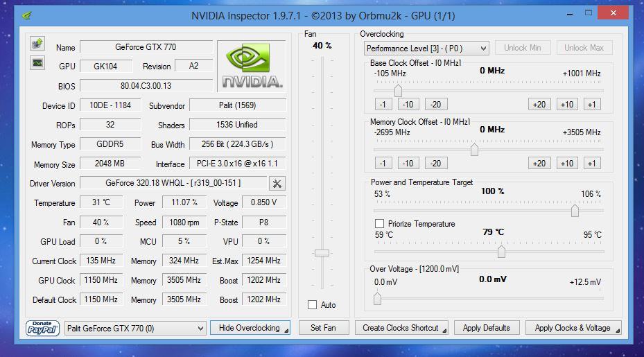Click the Set Fan button
This screenshot has height=357, width=644.
click(323, 328)
